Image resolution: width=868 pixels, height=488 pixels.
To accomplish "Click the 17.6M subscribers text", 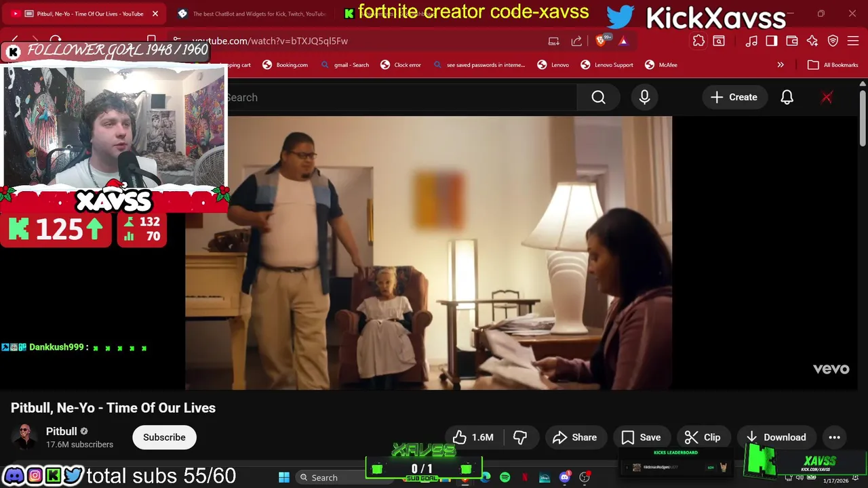I will click(x=79, y=445).
